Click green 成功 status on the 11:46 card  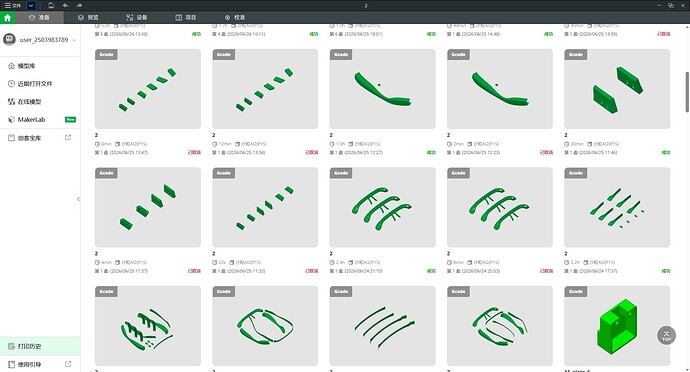pos(666,153)
